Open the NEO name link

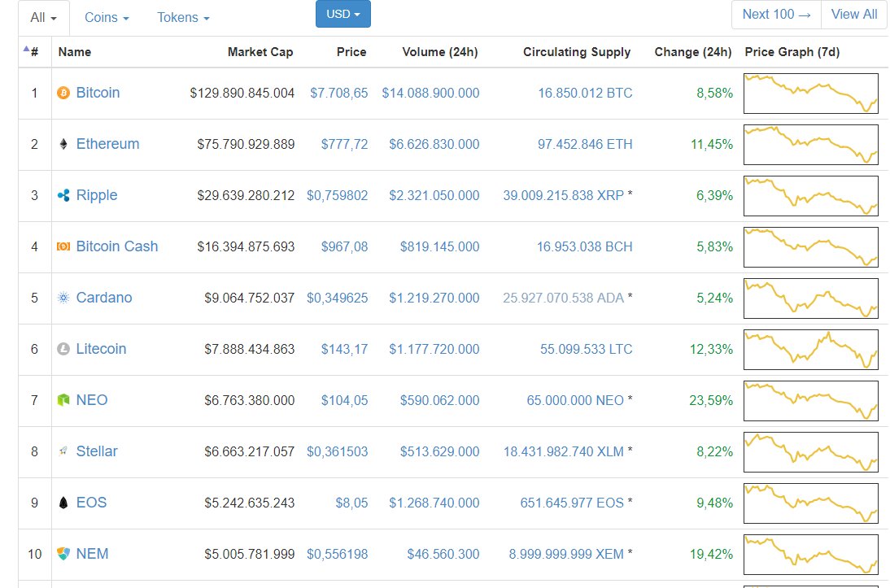tap(92, 400)
